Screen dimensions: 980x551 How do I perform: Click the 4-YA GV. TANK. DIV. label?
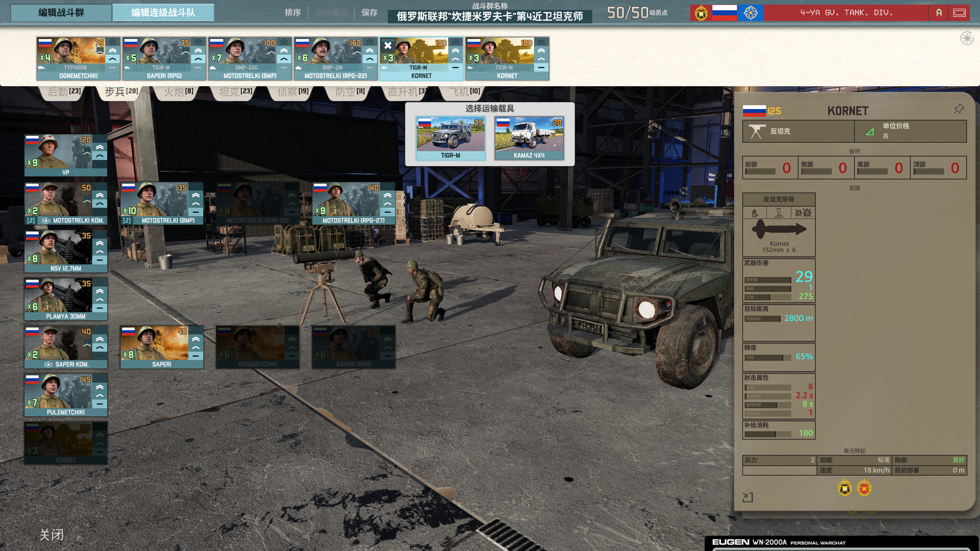[x=846, y=13]
